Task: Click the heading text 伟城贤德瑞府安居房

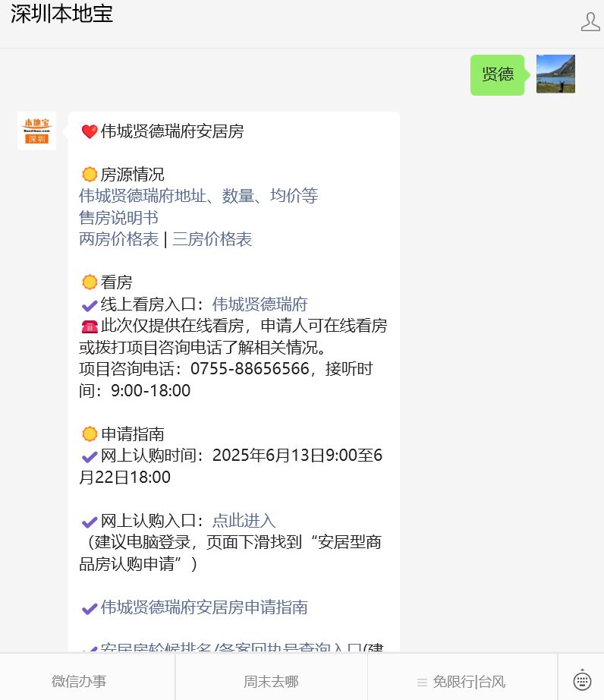Action: (172, 131)
